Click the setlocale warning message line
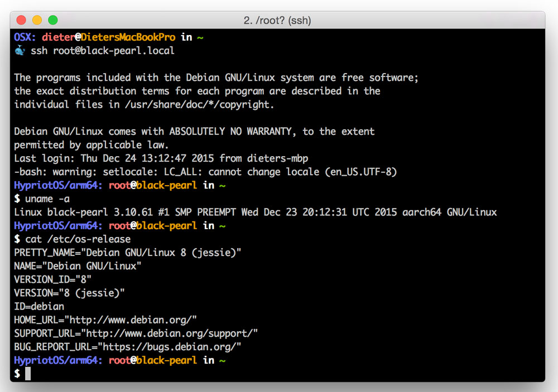Screen dimensions: 558x392 [x=205, y=172]
